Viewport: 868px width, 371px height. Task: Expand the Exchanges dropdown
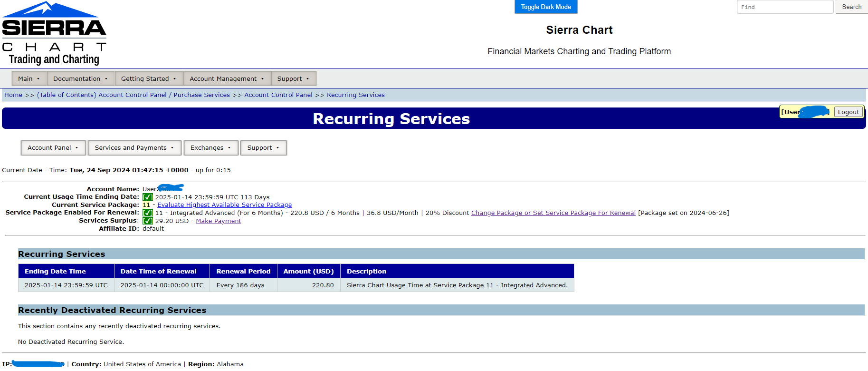coord(211,148)
